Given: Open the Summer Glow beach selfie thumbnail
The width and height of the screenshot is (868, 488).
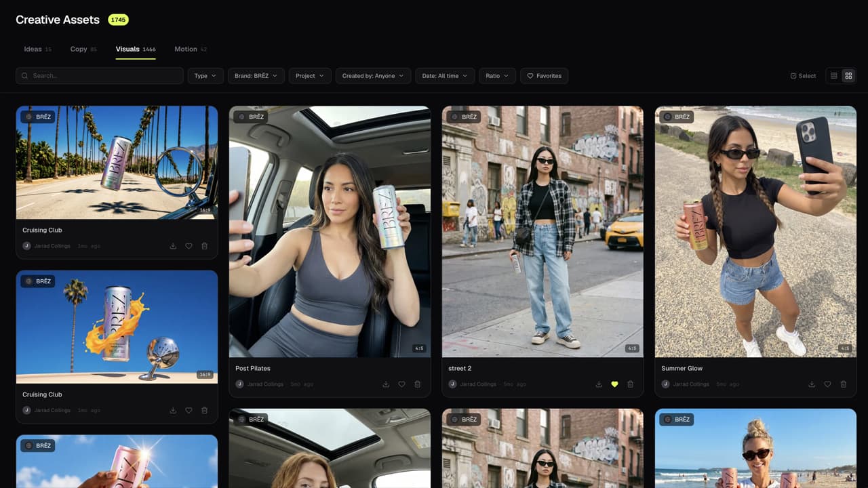Looking at the screenshot, I should pyautogui.click(x=755, y=232).
